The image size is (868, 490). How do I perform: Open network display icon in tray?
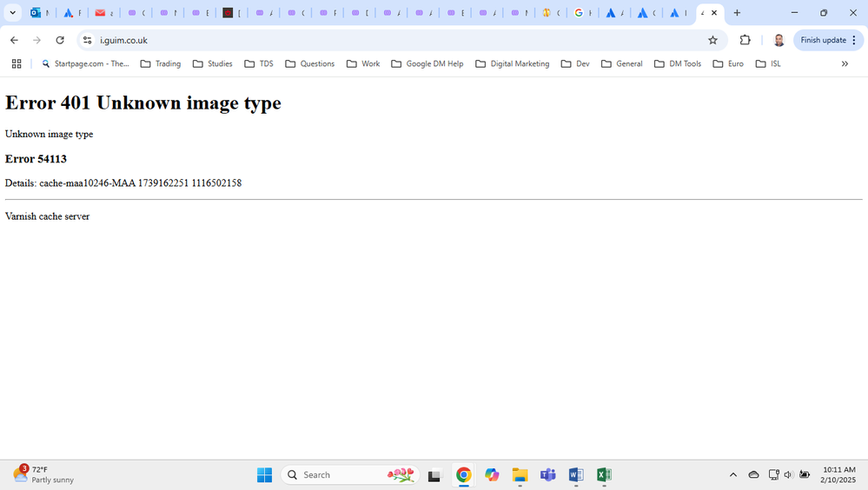[x=774, y=474]
